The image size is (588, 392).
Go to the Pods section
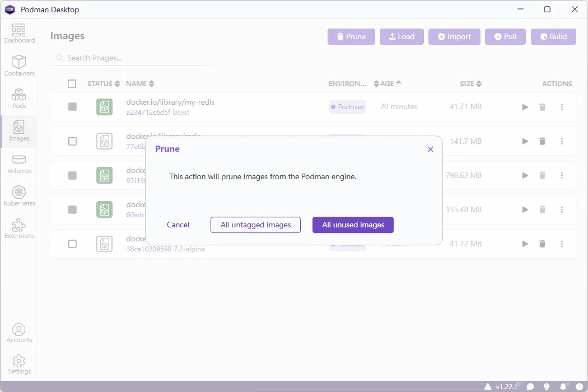tap(19, 99)
